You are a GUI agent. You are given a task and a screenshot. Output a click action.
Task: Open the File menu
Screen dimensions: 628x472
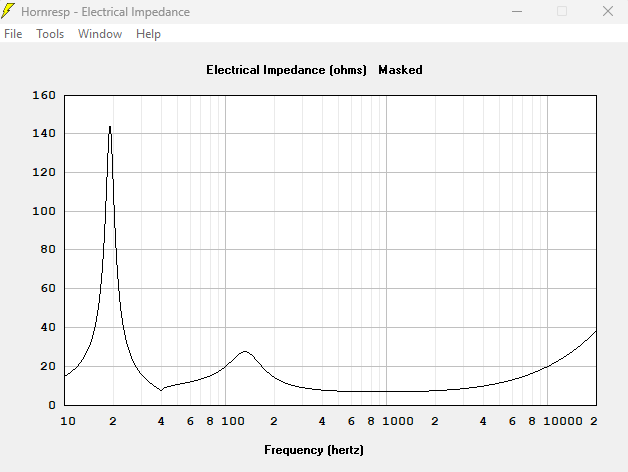click(13, 34)
